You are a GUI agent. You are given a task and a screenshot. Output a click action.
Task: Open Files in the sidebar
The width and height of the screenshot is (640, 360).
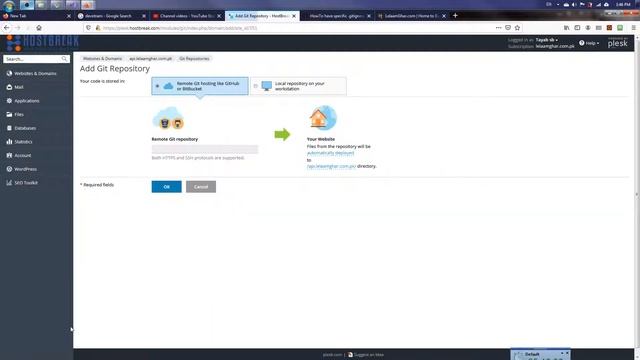(15, 114)
